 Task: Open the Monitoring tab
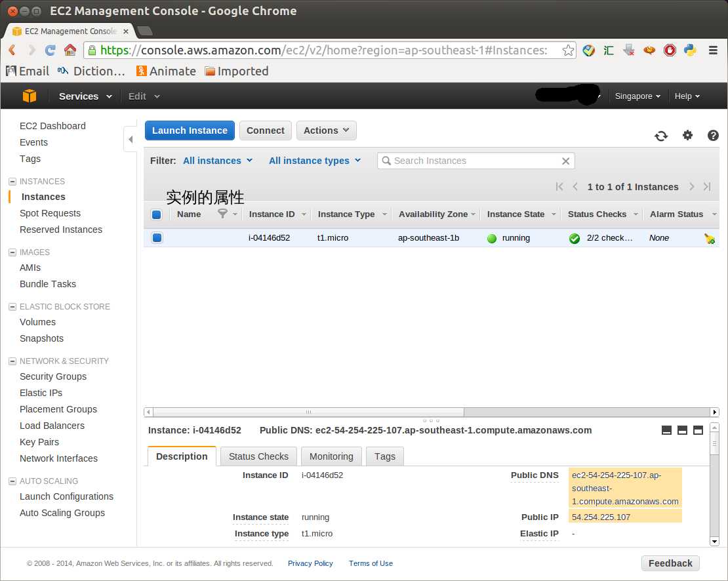pyautogui.click(x=331, y=456)
